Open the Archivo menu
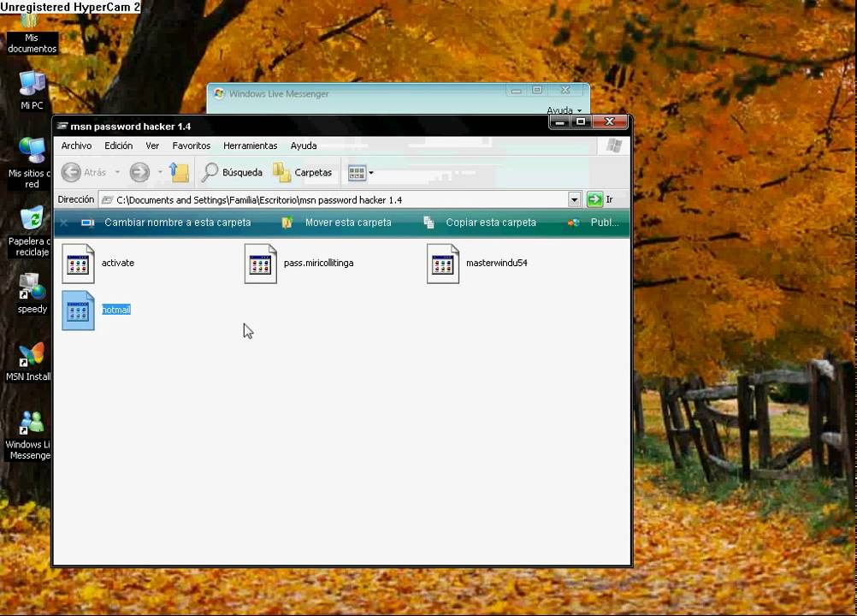 pyautogui.click(x=76, y=146)
